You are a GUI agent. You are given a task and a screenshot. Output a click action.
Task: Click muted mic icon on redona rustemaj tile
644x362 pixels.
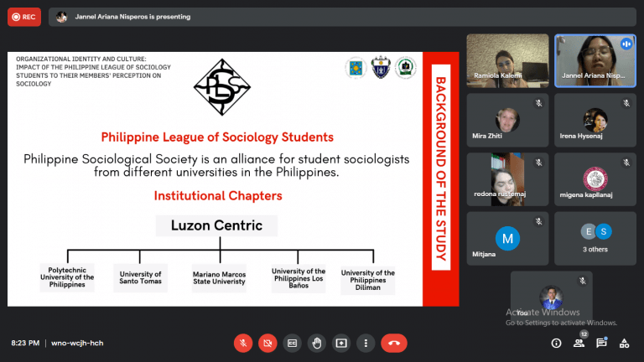click(x=539, y=163)
